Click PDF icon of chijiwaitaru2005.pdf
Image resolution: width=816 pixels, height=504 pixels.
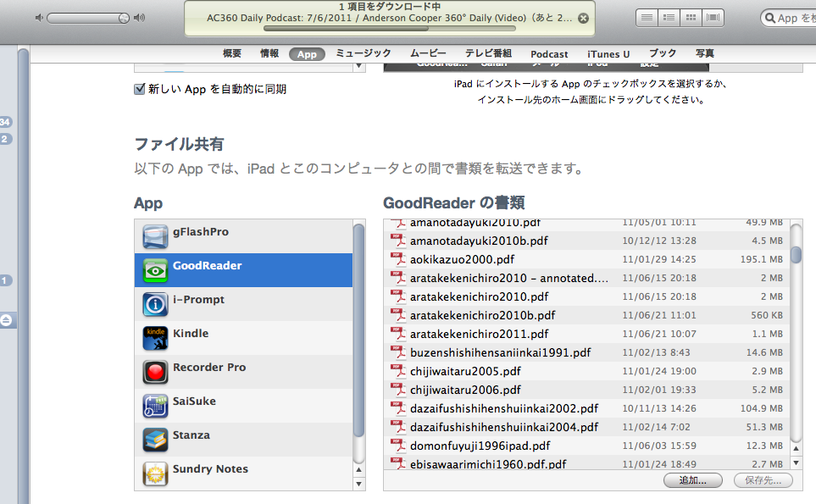pyautogui.click(x=398, y=371)
